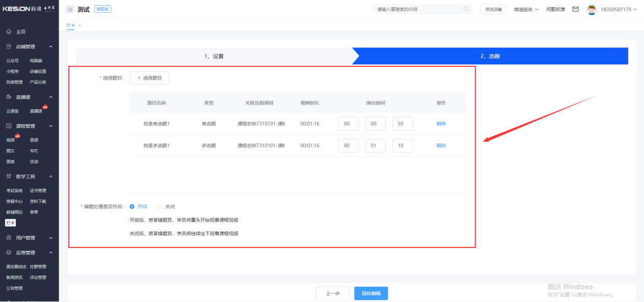Click the home icon beside 主页
Screen dimensions: 644x302
click(x=9, y=32)
